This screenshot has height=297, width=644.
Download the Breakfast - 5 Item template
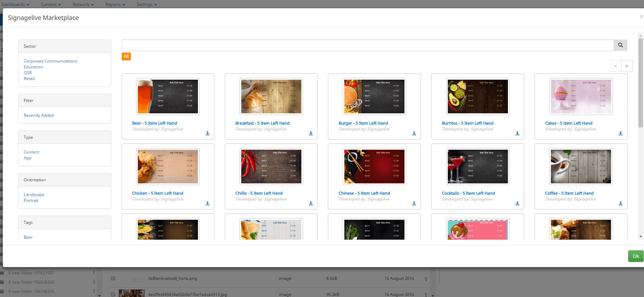[311, 133]
